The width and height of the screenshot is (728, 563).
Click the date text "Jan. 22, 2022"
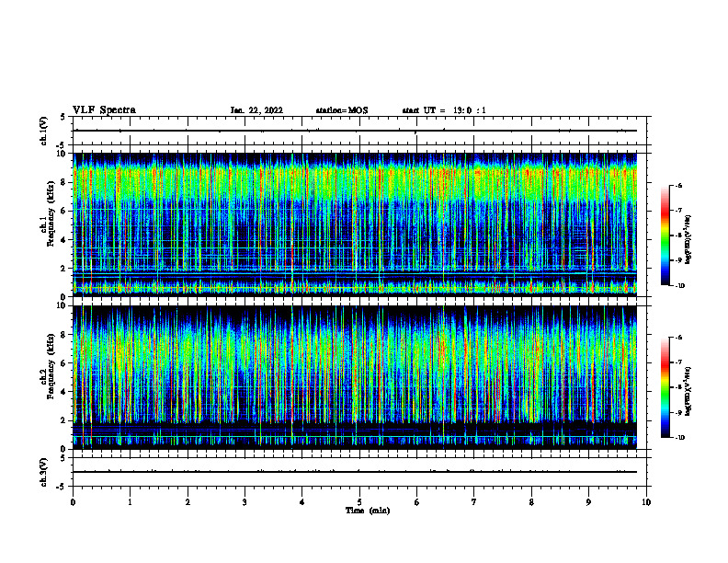(x=256, y=110)
